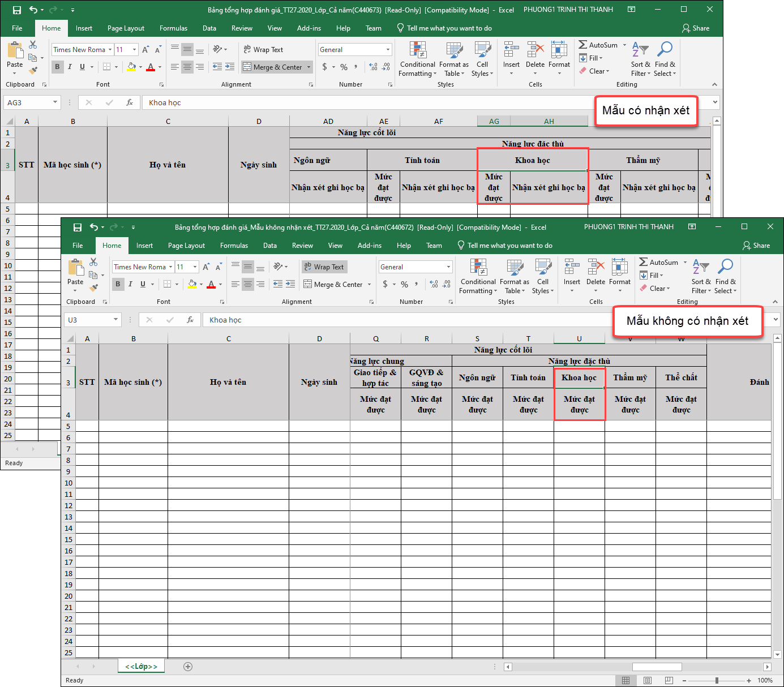Click Merge & Center in the front window
The height and width of the screenshot is (687, 784).
tap(333, 284)
